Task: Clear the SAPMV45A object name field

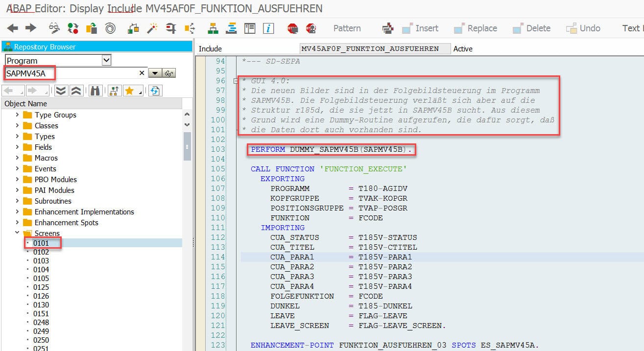Action: click(x=142, y=73)
